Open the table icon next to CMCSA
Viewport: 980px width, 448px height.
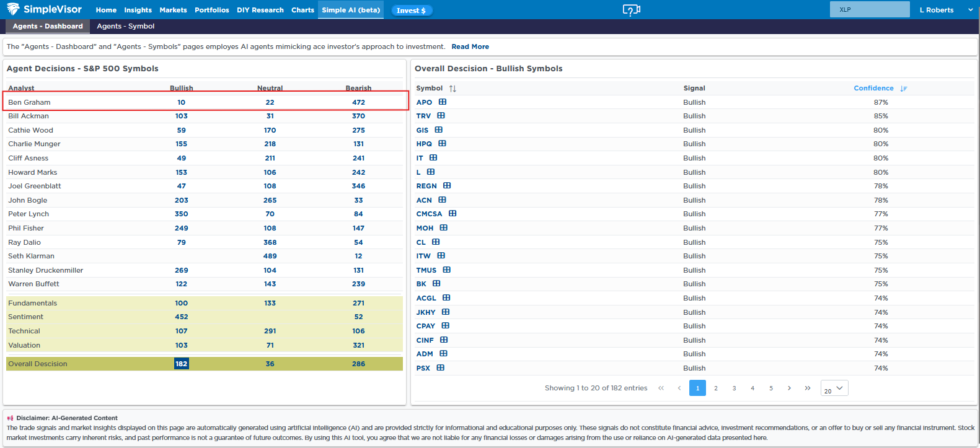click(x=452, y=214)
